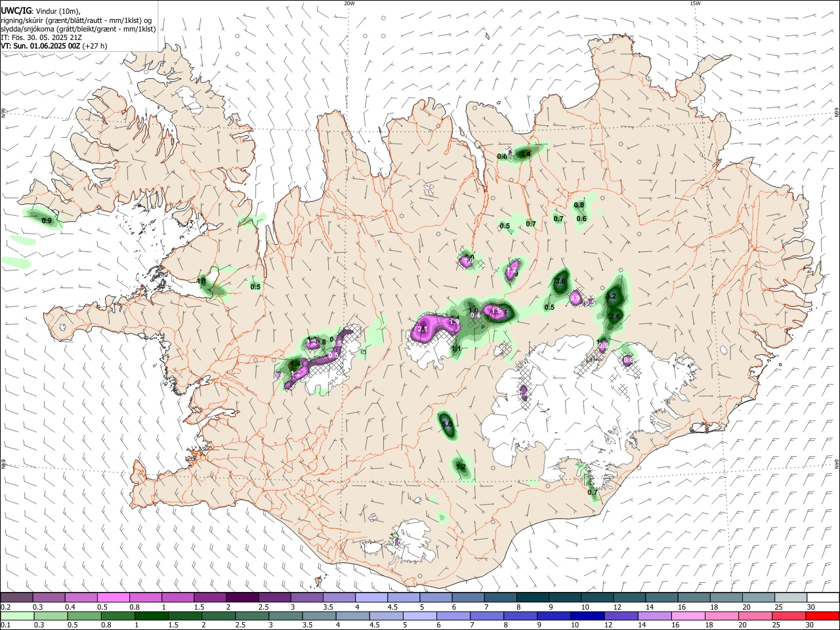This screenshot has height=630, width=840.
Task: Click the dark navy blue rain legend swatch
Action: click(586, 616)
